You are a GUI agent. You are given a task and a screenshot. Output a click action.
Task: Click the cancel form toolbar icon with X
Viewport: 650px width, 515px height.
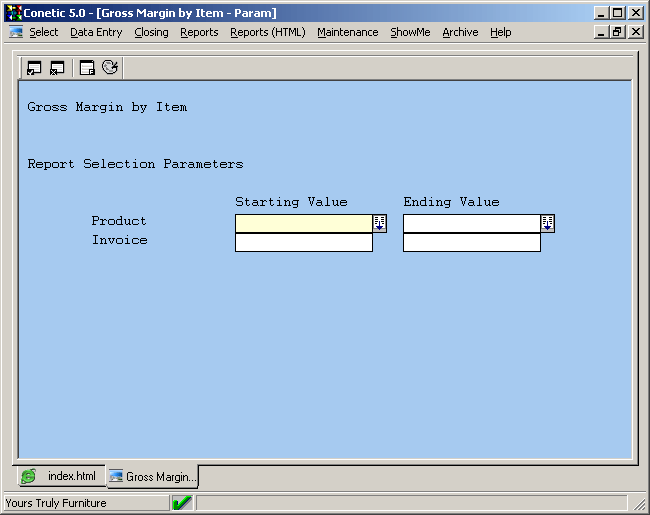[57, 68]
